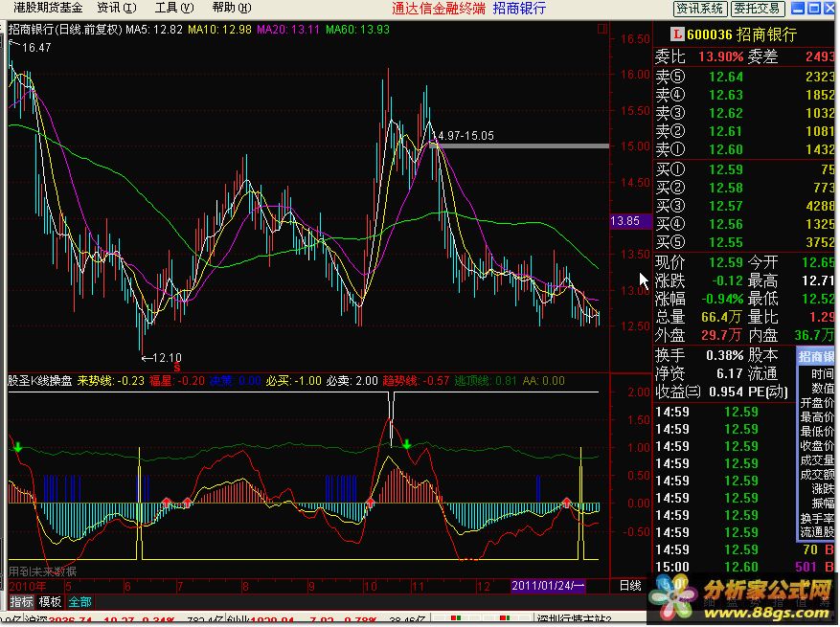Image resolution: width=840 pixels, height=627 pixels.
Task: Click the 买③ 12.57 order row
Action: pos(744,206)
